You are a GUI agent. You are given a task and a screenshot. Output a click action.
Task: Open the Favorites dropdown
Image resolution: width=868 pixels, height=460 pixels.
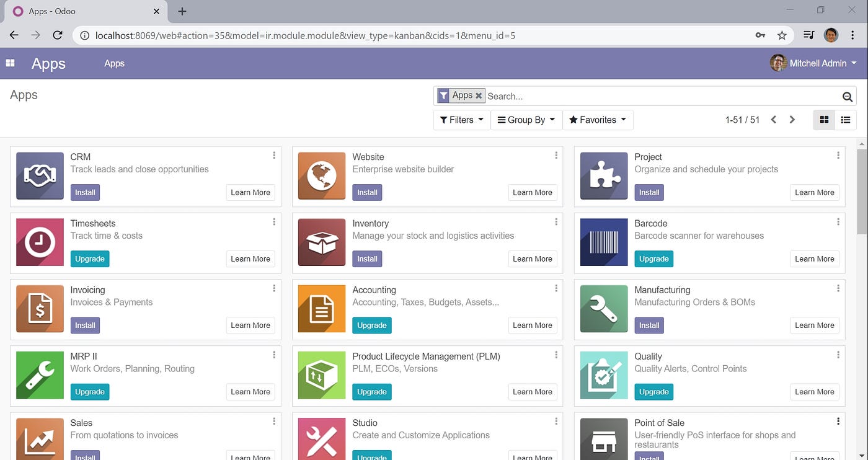(598, 120)
